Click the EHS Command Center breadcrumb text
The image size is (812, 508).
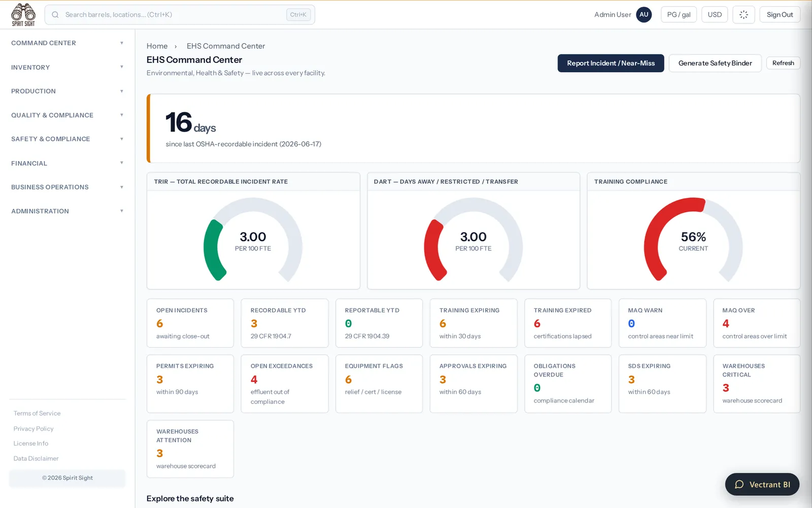(x=226, y=46)
